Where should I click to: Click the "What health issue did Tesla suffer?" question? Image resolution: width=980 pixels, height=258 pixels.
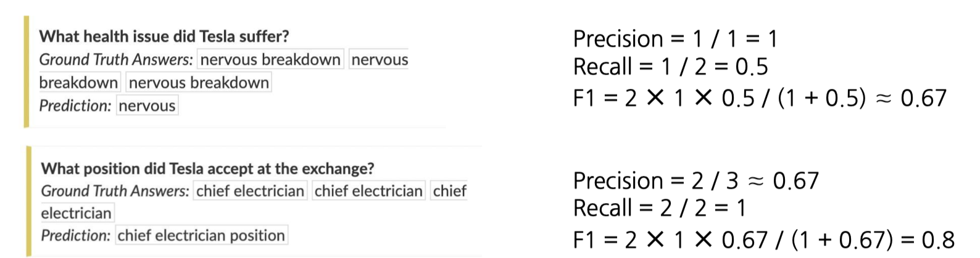164,36
